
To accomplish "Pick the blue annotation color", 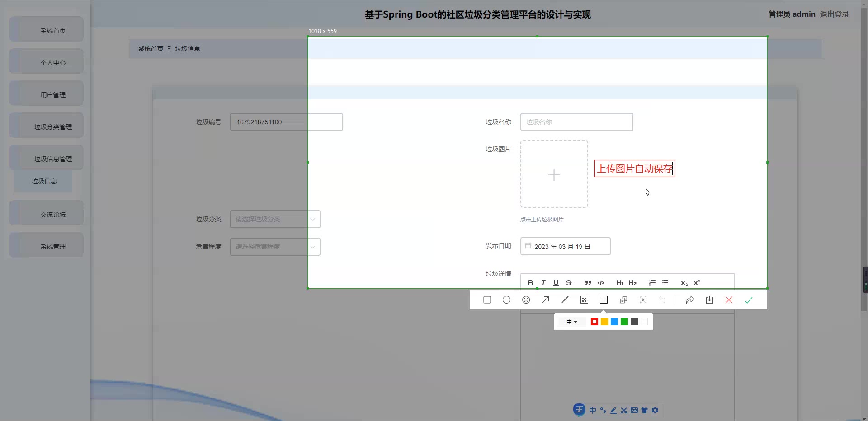I will click(614, 322).
